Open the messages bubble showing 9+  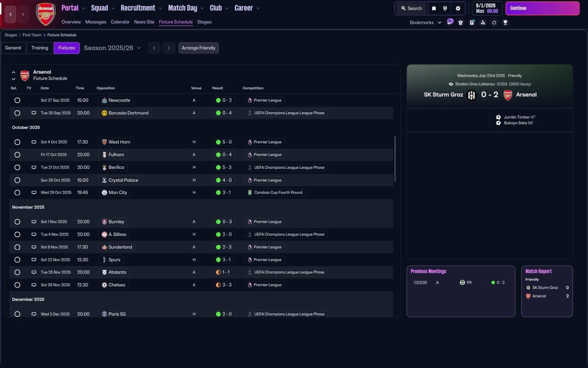point(450,21)
